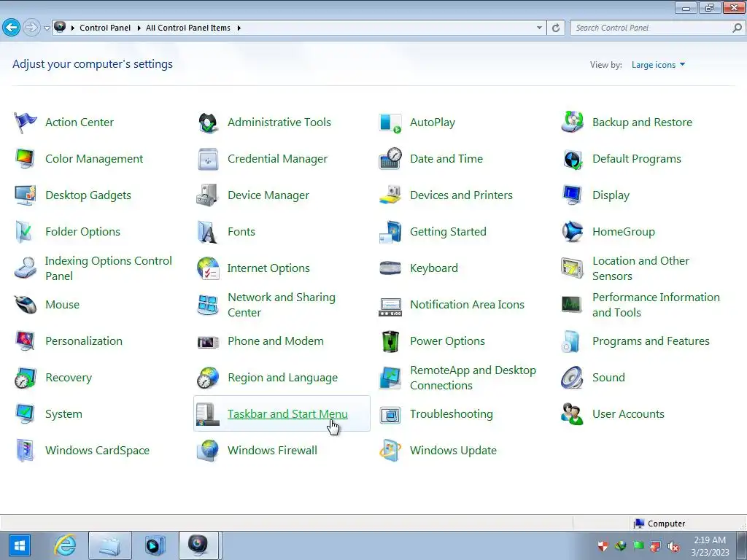Open the Recovery link
This screenshot has width=747, height=560.
coord(69,378)
